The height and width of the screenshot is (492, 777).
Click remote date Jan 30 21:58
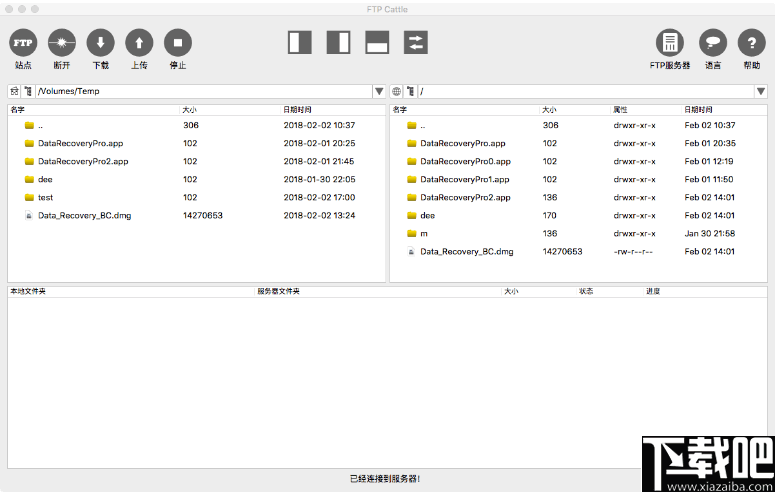[710, 233]
